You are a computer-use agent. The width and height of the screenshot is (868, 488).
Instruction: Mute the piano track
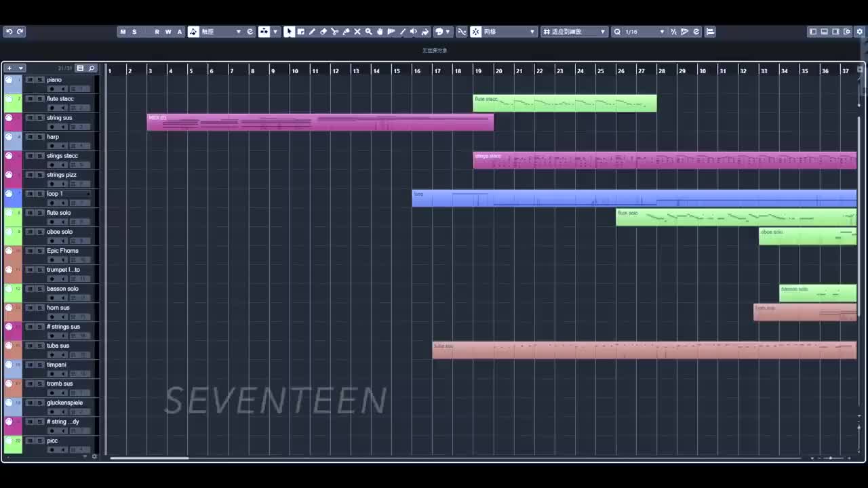[x=30, y=79]
